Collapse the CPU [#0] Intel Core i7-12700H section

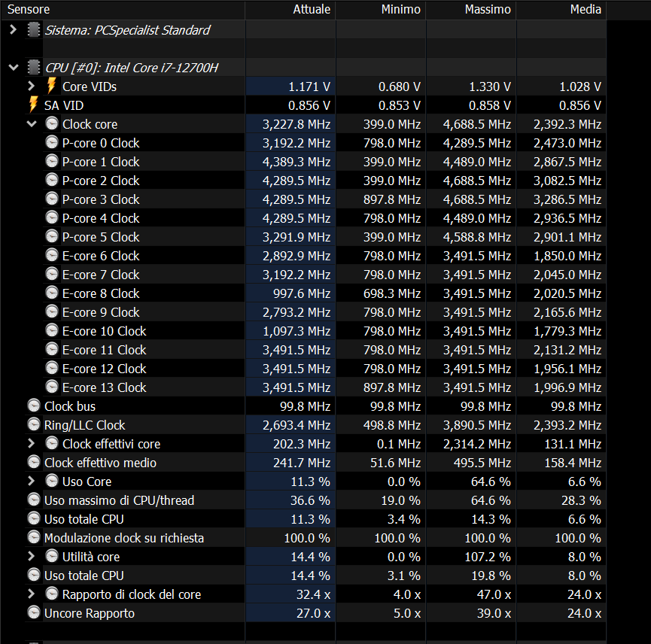14,67
